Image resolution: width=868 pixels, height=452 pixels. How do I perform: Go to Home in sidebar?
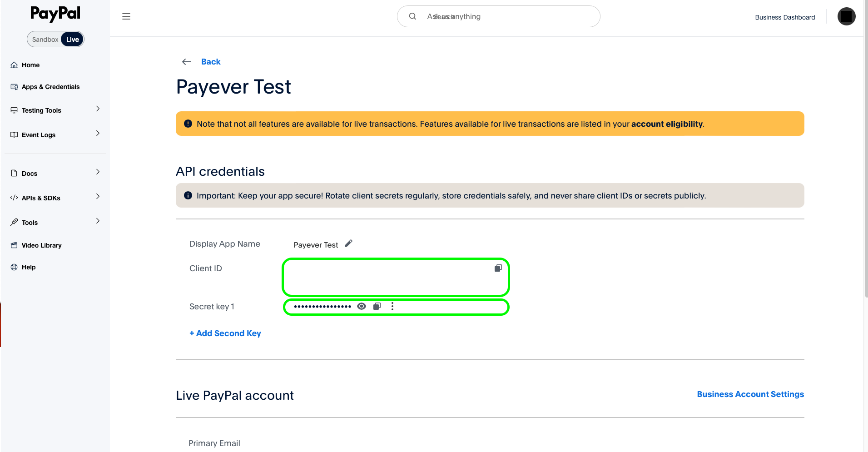30,65
